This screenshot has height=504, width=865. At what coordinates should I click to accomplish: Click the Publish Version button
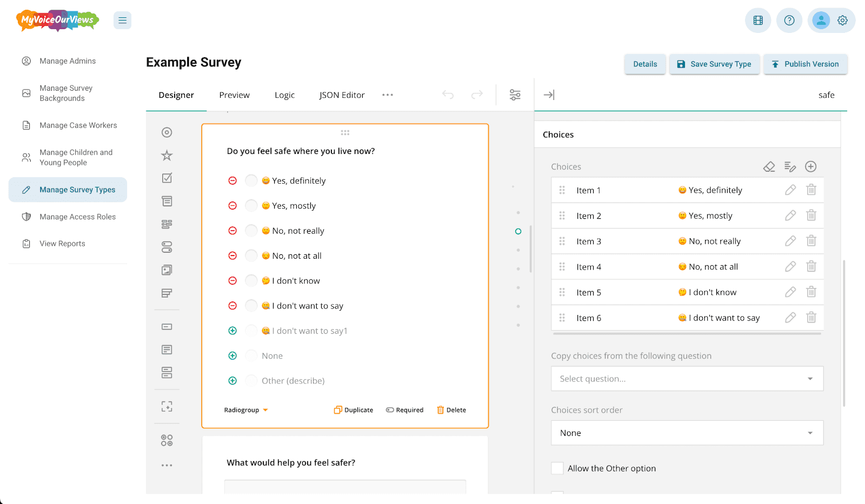tap(805, 64)
